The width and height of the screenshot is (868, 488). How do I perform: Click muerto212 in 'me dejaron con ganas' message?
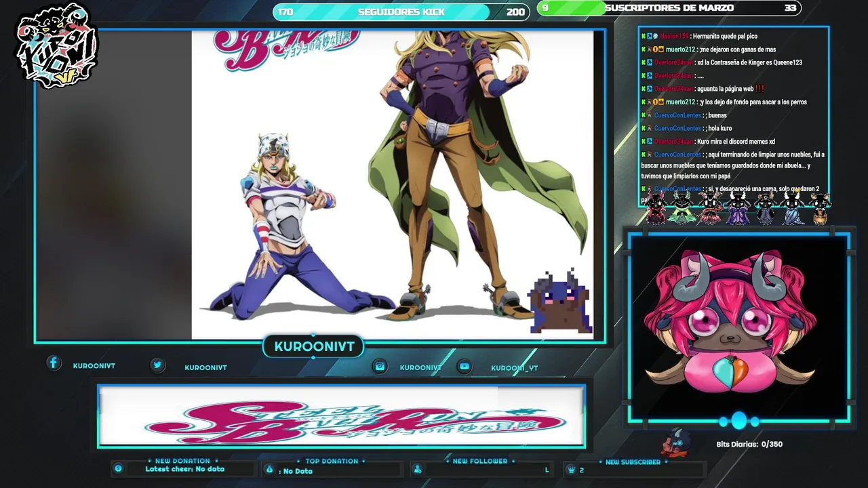681,49
